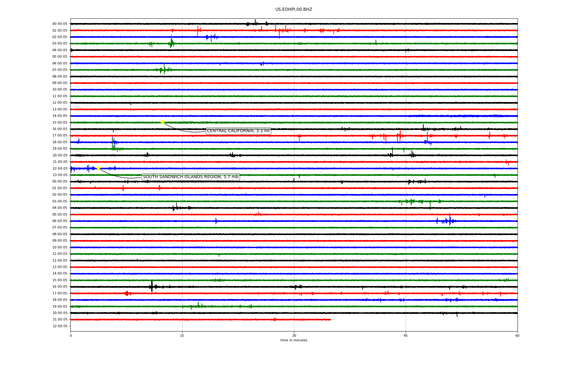588x368 pixels.
Task: Click the topmost 12:00:05 time label
Action: tap(60, 103)
